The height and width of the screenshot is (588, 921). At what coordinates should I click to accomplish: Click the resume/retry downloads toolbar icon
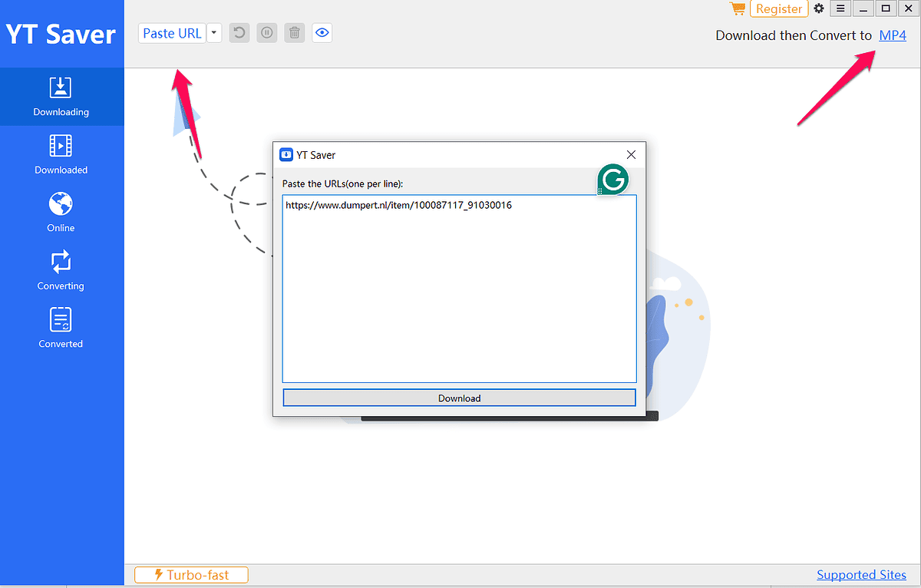click(239, 33)
